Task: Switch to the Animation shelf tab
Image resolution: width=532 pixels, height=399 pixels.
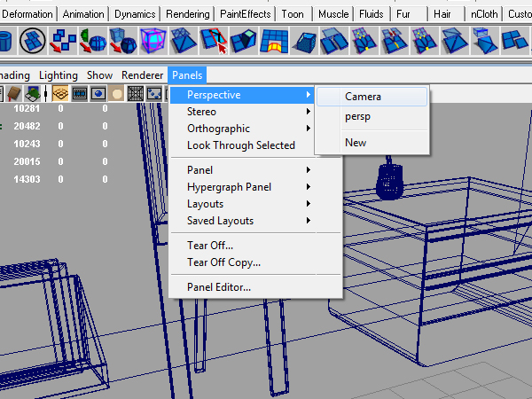Action: click(x=83, y=14)
